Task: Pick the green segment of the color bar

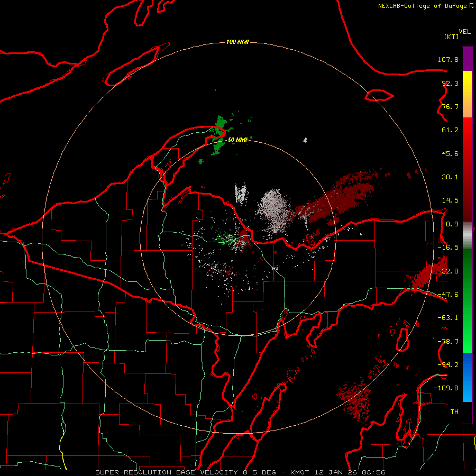Action: pos(467,300)
